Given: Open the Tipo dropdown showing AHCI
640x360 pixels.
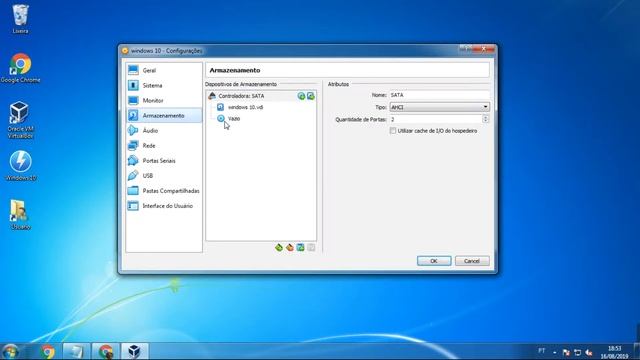Looking at the screenshot, I should pyautogui.click(x=439, y=107).
